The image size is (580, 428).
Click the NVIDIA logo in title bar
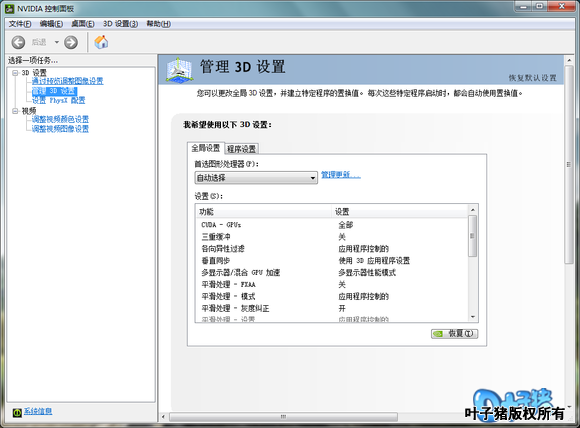pyautogui.click(x=10, y=8)
